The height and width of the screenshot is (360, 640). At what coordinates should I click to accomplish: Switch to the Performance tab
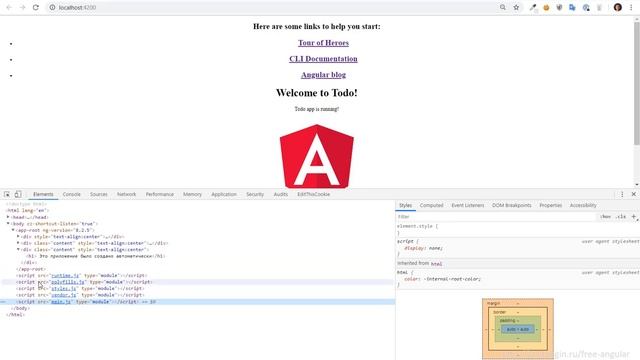(x=160, y=194)
